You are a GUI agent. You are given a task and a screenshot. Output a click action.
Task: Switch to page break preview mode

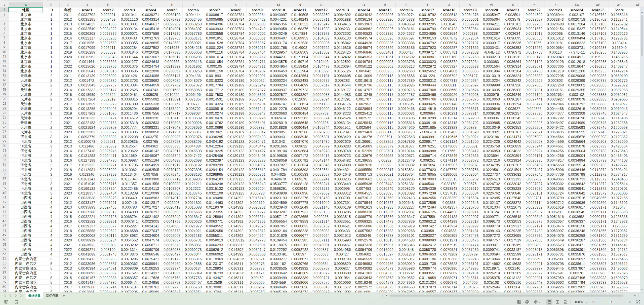click(557, 302)
